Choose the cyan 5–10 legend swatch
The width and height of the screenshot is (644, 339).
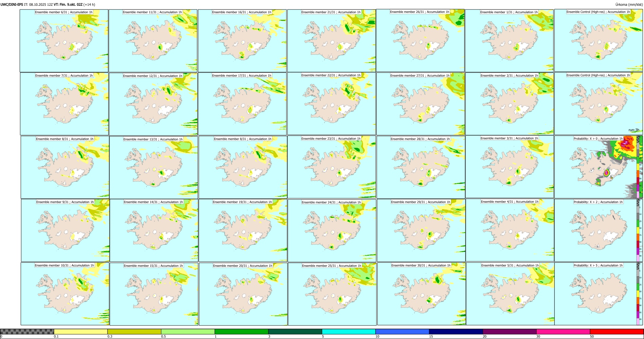[349, 332]
